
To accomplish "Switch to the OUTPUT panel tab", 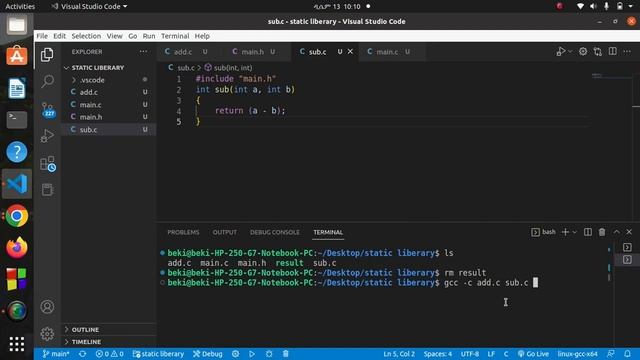I will tap(224, 232).
